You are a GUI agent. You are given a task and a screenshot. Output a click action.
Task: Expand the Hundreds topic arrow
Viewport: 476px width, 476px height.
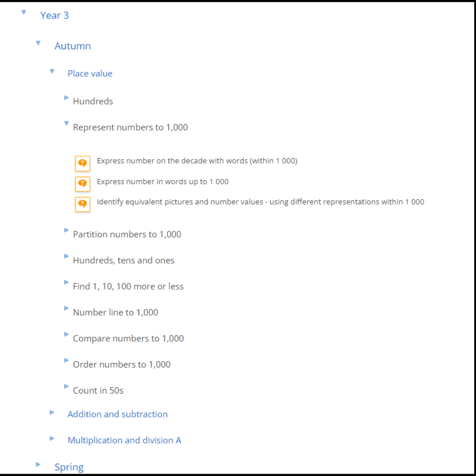point(67,97)
